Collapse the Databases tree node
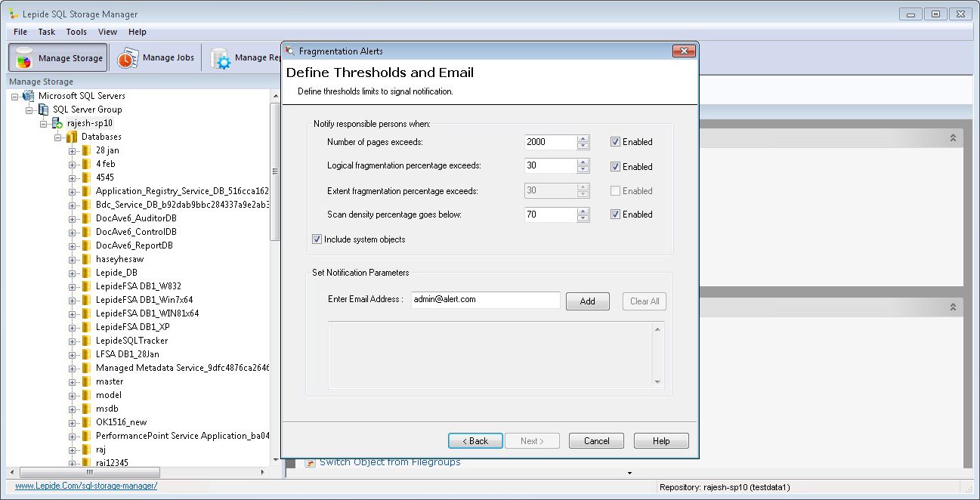Screen dimensions: 980x500 (x=58, y=137)
